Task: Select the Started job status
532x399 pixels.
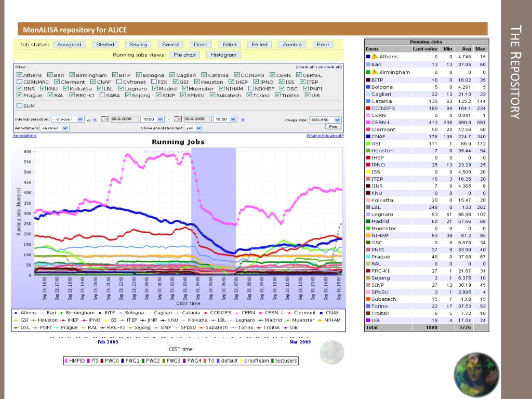Action: pyautogui.click(x=105, y=45)
